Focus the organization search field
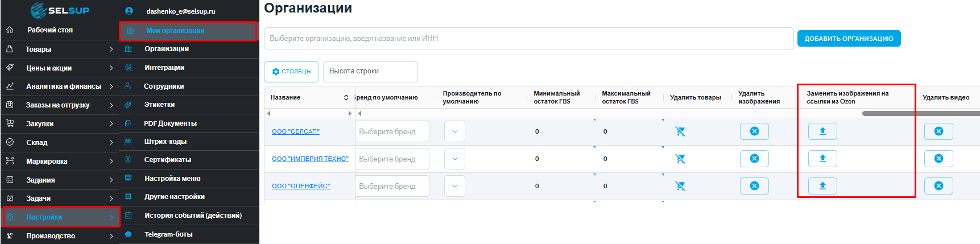 click(x=528, y=39)
